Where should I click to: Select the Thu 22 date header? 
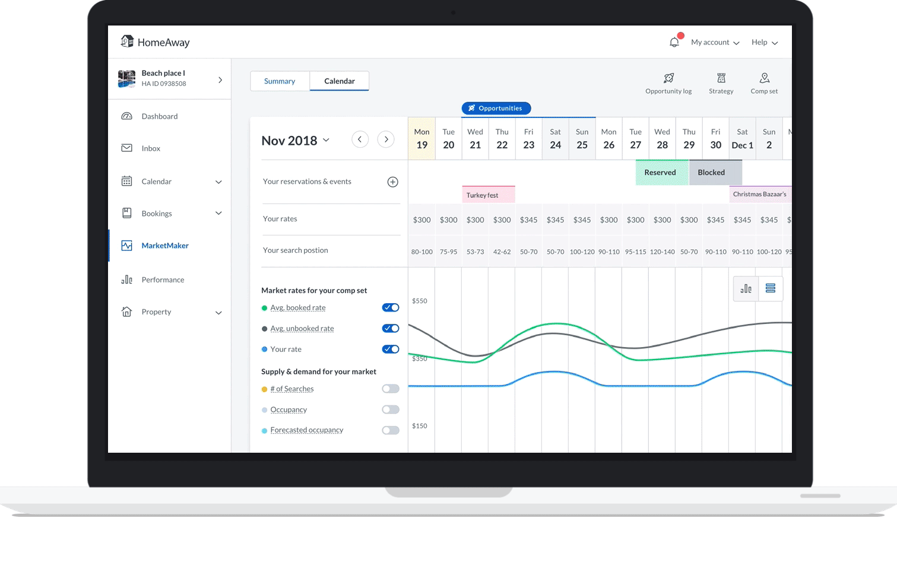pos(502,139)
